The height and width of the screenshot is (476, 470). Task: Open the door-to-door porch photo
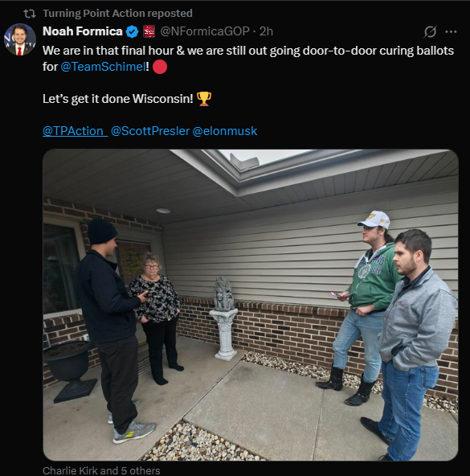click(x=251, y=305)
